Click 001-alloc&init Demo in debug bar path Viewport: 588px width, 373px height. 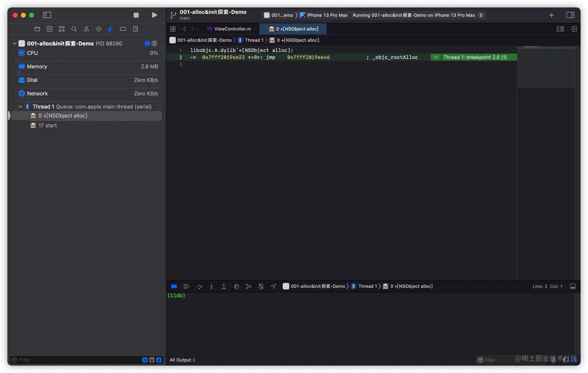click(314, 286)
